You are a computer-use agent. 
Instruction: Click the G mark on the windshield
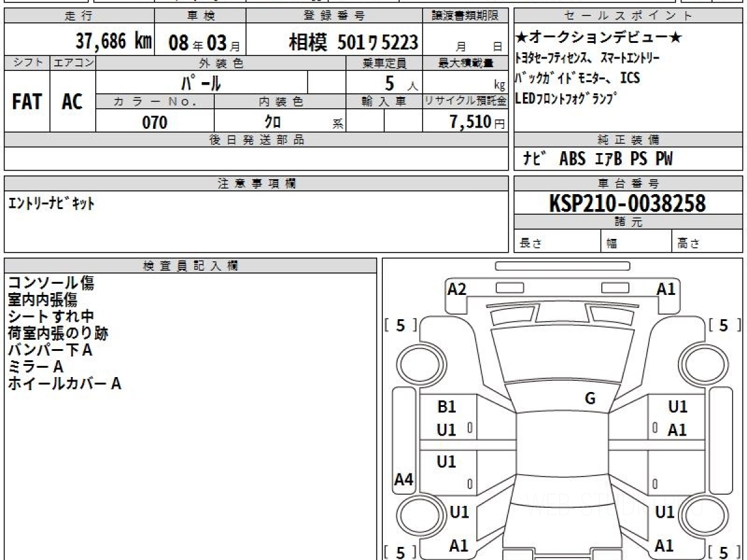(x=590, y=399)
